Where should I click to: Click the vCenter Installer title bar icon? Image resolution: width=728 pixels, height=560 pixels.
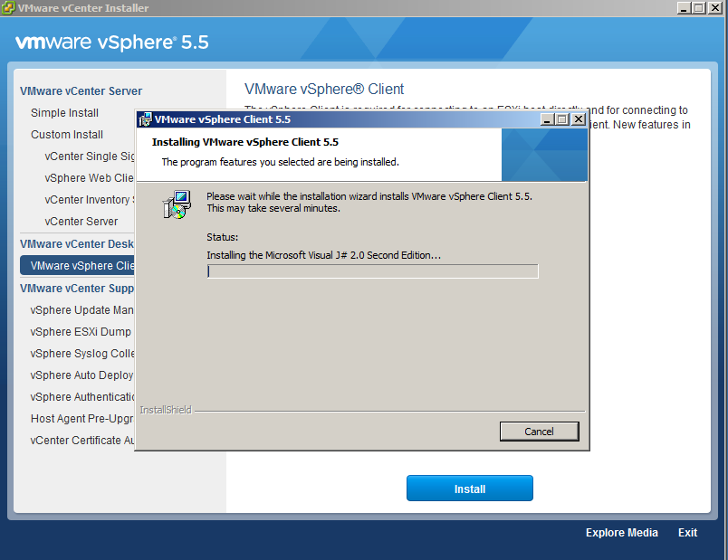tap(8, 8)
